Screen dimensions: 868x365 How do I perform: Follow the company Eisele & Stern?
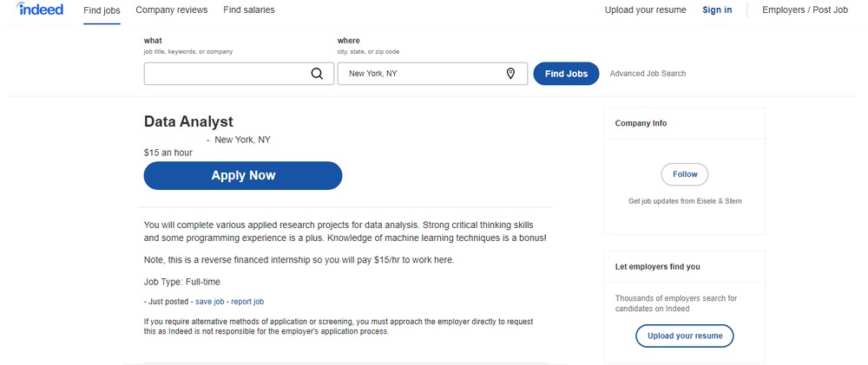pos(685,174)
